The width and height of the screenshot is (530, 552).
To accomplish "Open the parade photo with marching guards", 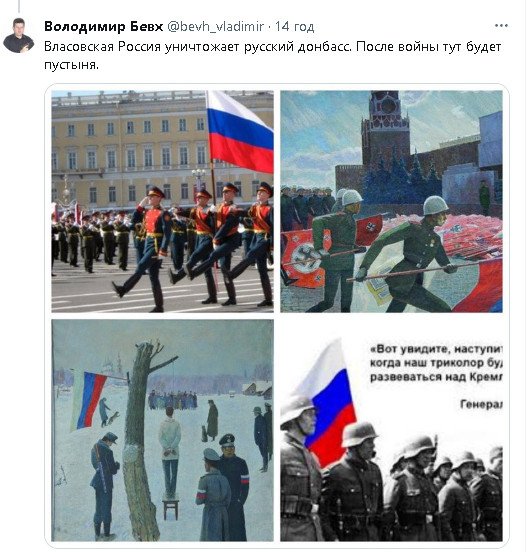I will (x=162, y=201).
